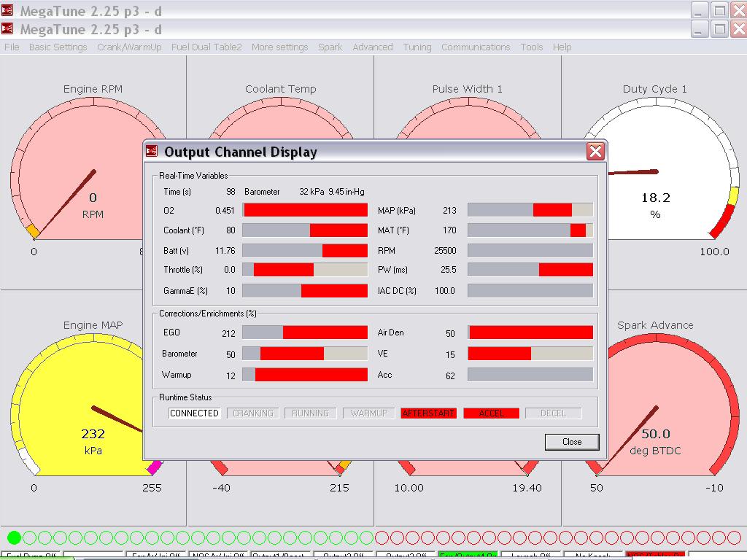This screenshot has width=747, height=560.
Task: Click the EGO value 212
Action: point(228,333)
